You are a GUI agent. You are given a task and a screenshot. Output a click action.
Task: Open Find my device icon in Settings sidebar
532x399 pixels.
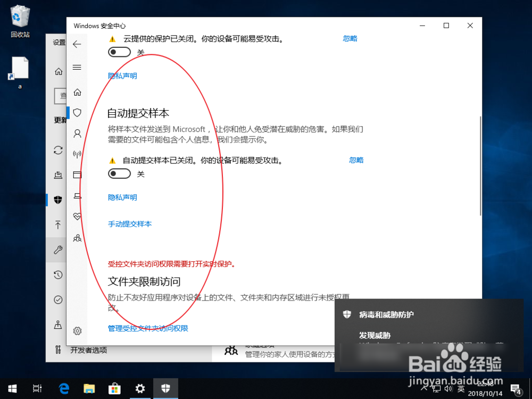pos(58,325)
